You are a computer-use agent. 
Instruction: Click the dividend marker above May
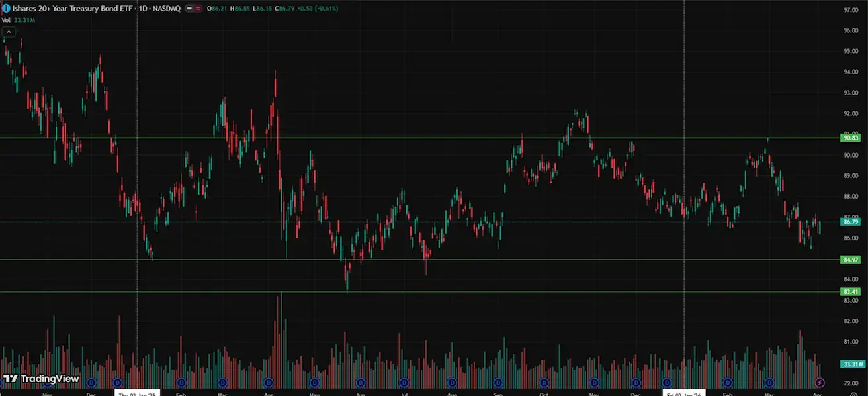[315, 383]
